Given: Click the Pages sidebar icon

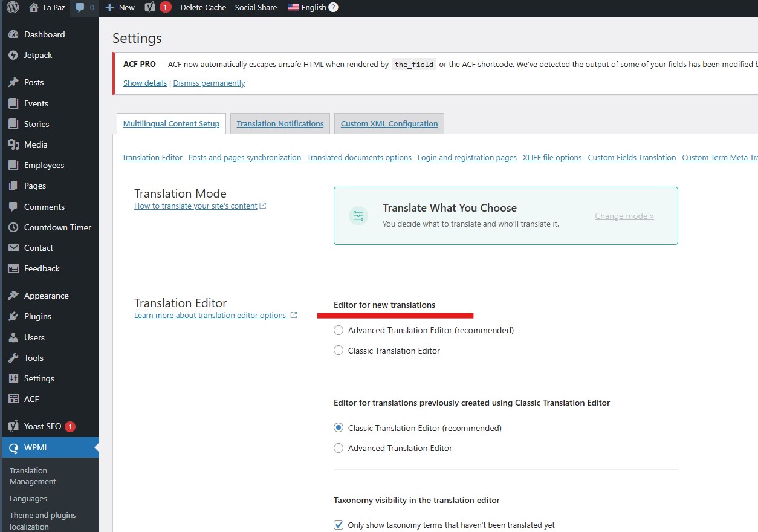Looking at the screenshot, I should click(13, 186).
